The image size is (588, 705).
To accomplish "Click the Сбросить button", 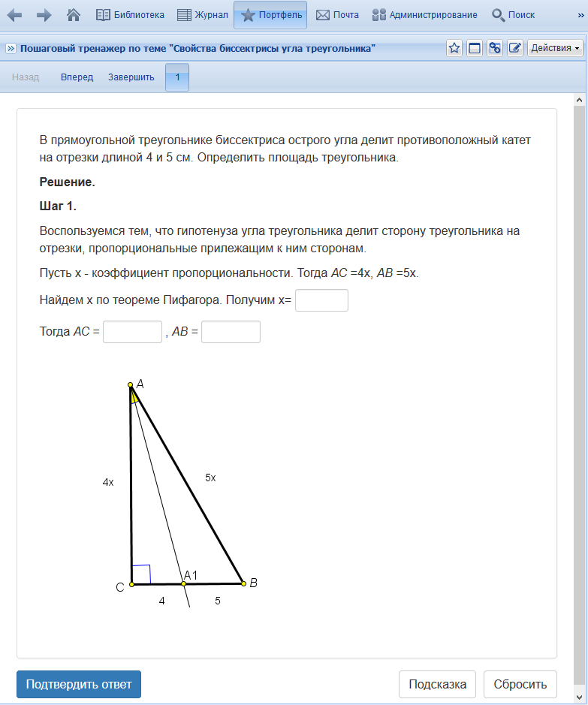I will pyautogui.click(x=520, y=684).
